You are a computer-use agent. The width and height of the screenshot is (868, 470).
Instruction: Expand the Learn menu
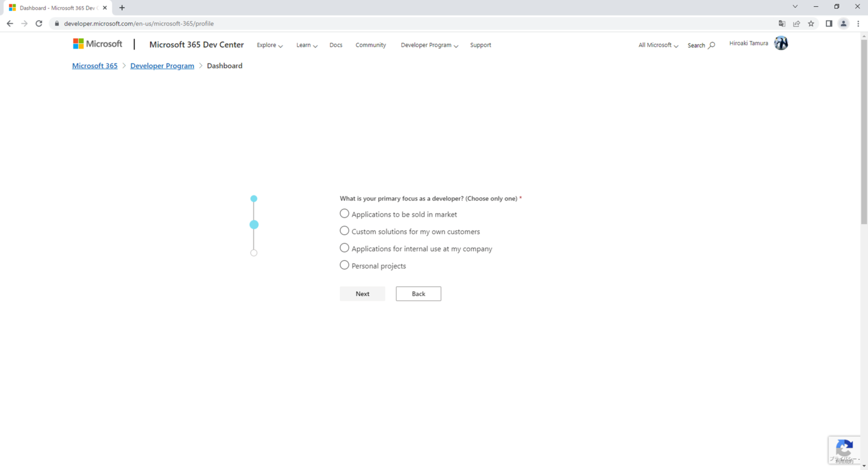tap(307, 45)
